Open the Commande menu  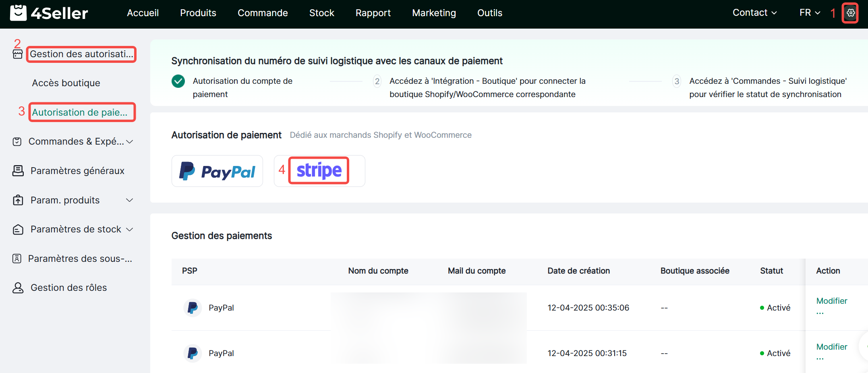263,13
